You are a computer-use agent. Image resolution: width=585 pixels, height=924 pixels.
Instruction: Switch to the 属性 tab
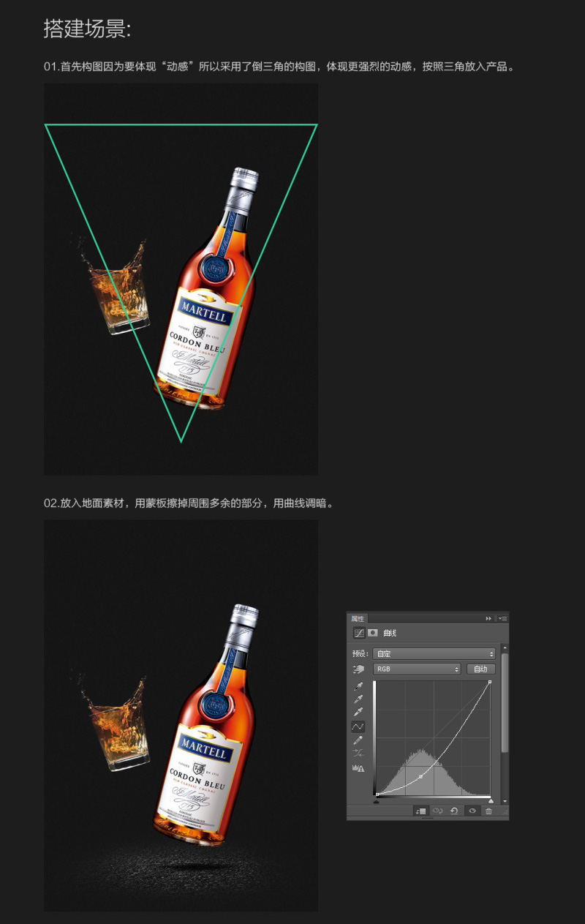358,618
